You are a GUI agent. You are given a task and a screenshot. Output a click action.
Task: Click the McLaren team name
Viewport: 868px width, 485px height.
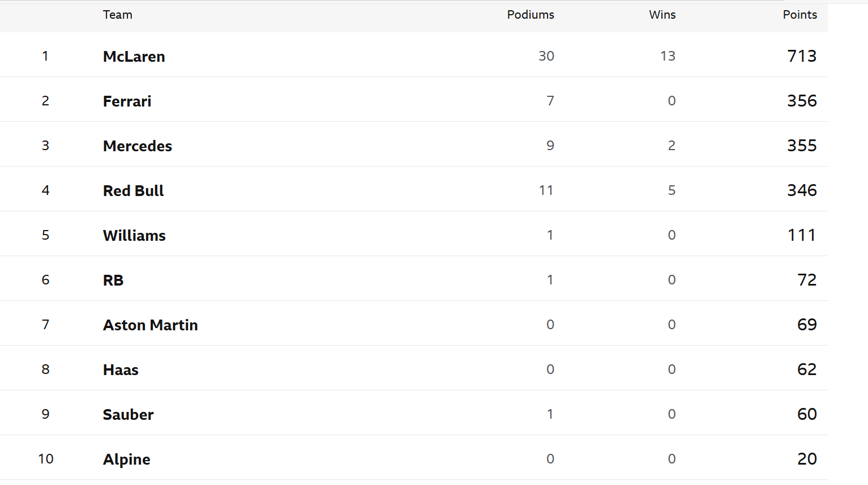click(x=134, y=57)
